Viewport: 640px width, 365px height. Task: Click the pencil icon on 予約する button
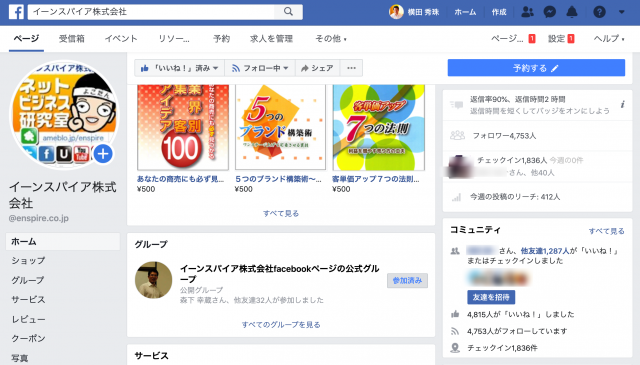point(554,68)
